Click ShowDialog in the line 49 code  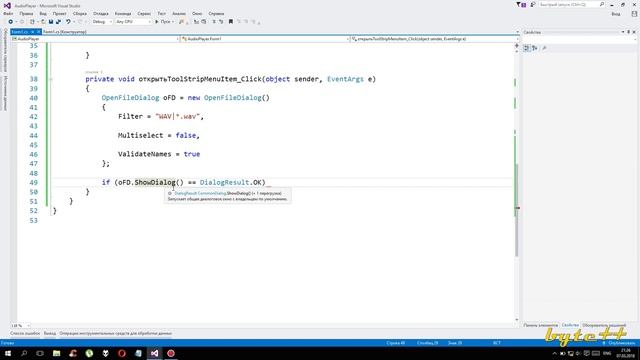pyautogui.click(x=155, y=182)
